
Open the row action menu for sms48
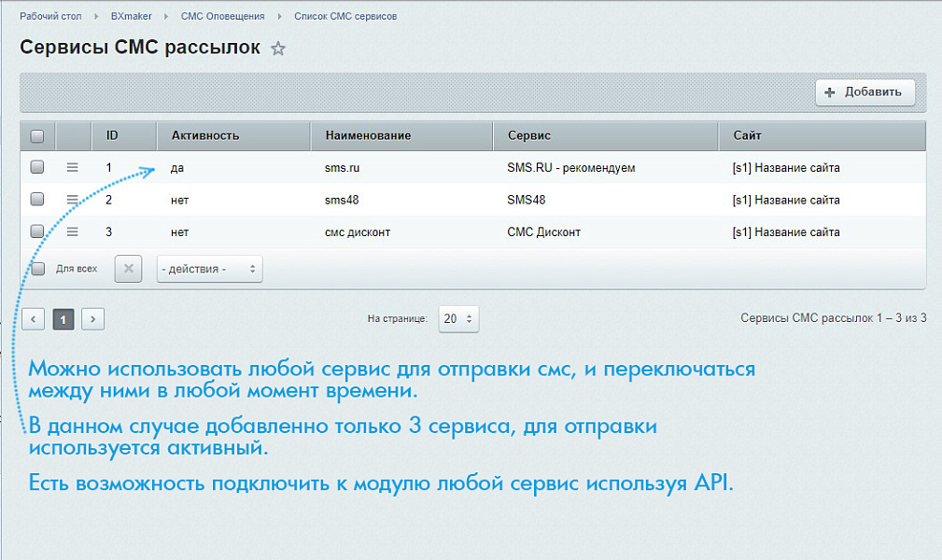73,200
